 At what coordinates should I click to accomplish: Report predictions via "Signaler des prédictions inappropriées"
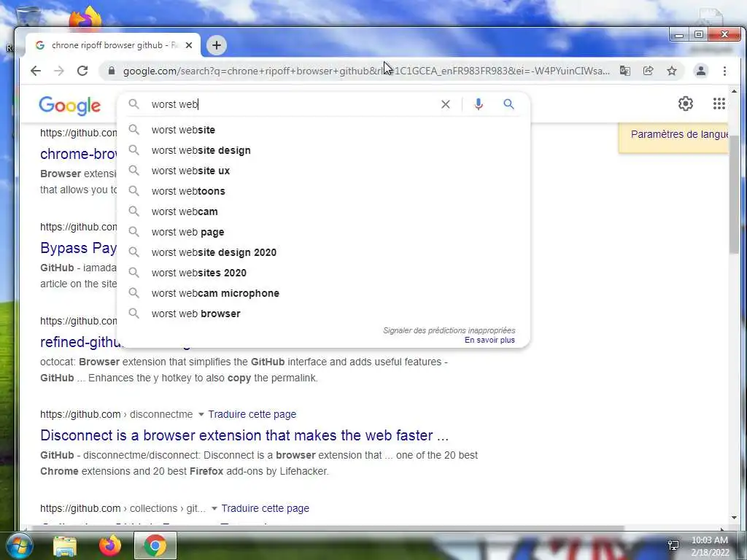pos(449,330)
